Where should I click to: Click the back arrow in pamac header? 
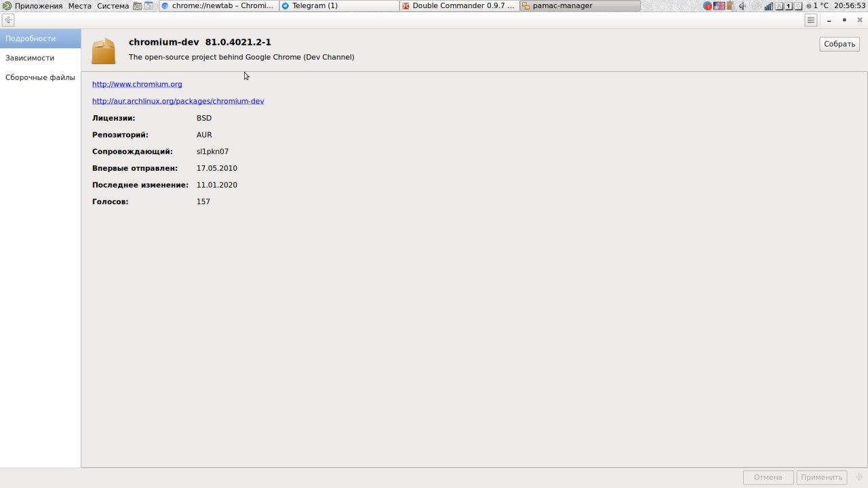8,20
